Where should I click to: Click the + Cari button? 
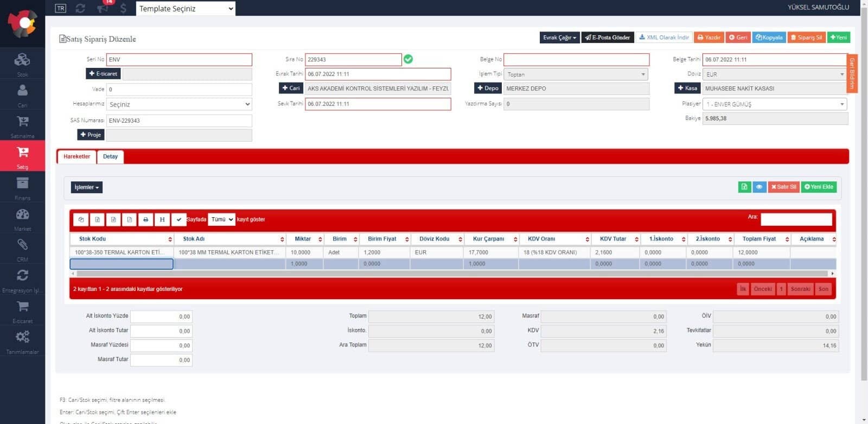click(x=291, y=88)
